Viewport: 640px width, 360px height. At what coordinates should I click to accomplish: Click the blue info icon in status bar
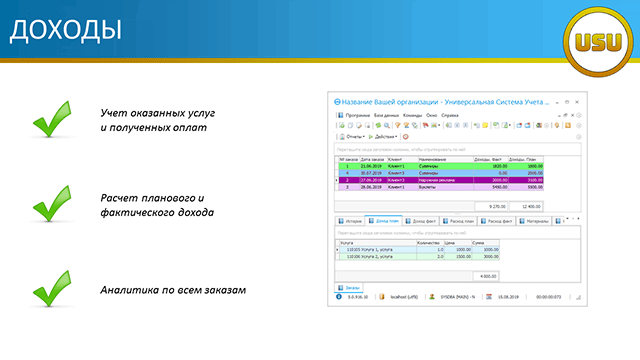coord(339,297)
